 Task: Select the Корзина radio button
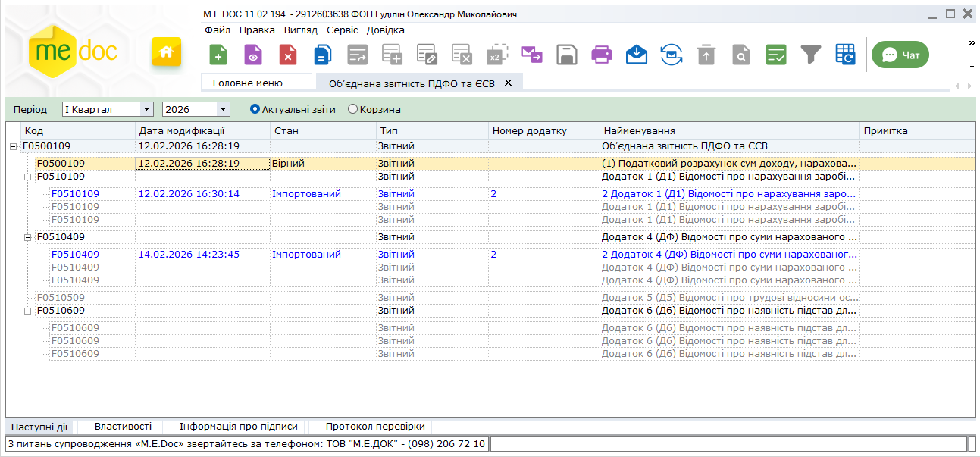tap(352, 109)
